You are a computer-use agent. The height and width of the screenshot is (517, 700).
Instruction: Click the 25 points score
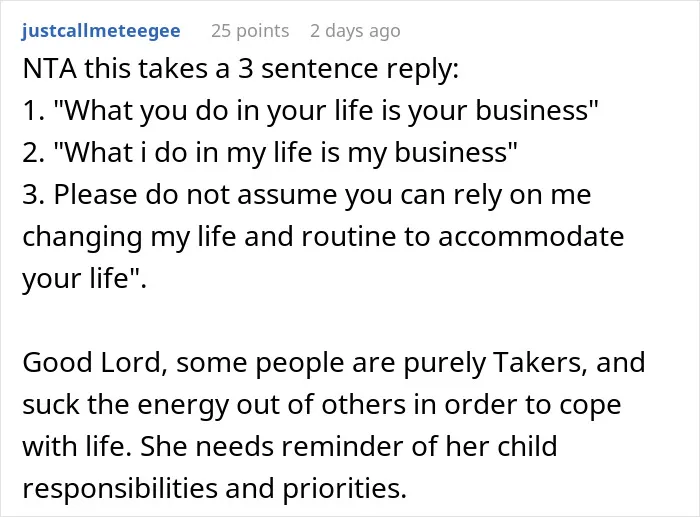tap(250, 31)
